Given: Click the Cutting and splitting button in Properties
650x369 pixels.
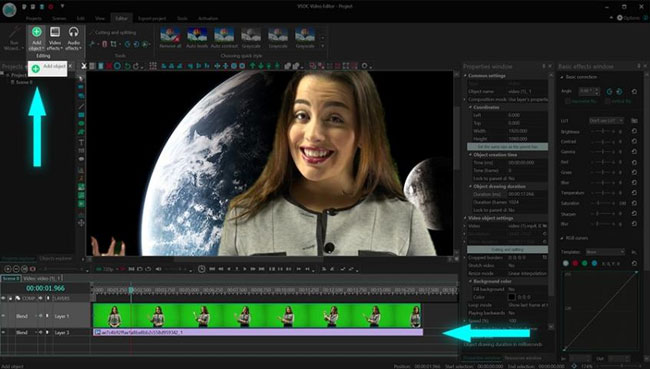Looking at the screenshot, I should coord(507,250).
